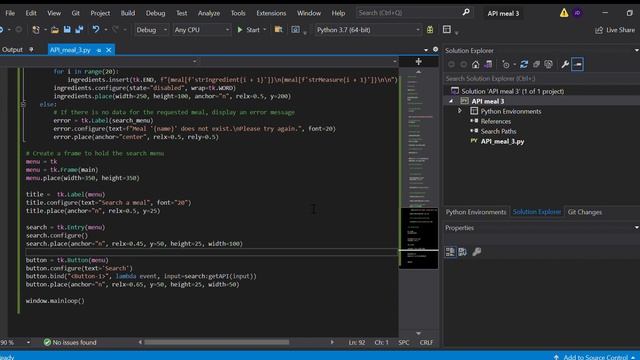This screenshot has height=360, width=640.
Task: Close the API_meal_3.py tab
Action: click(x=109, y=50)
